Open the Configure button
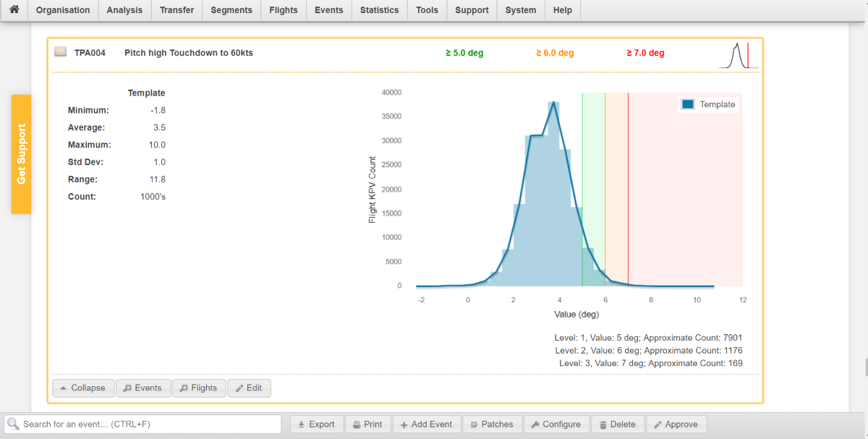The height and width of the screenshot is (439, 868). click(556, 425)
